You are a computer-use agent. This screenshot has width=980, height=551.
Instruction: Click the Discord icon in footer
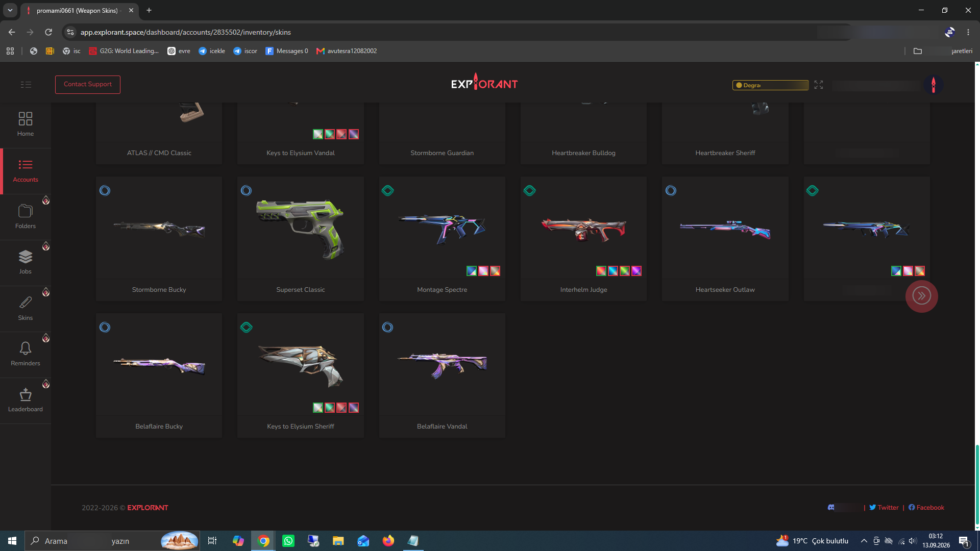click(x=831, y=508)
